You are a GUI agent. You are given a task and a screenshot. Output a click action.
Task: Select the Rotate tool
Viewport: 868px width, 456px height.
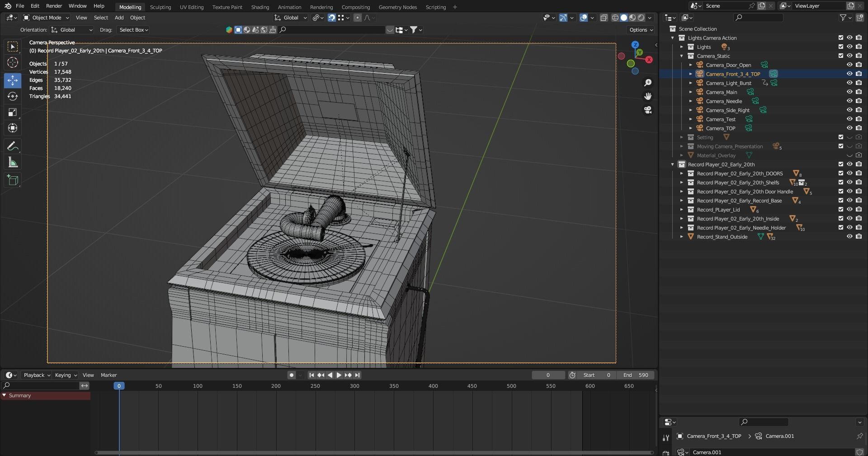[13, 96]
